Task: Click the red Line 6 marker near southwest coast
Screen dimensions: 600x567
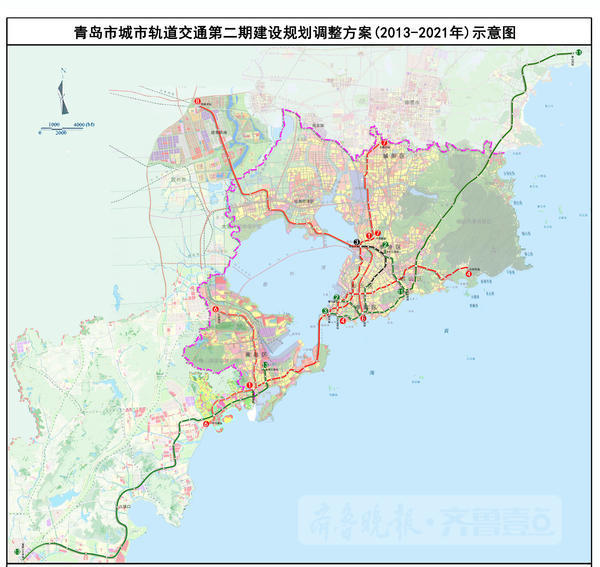Action: pos(205,424)
